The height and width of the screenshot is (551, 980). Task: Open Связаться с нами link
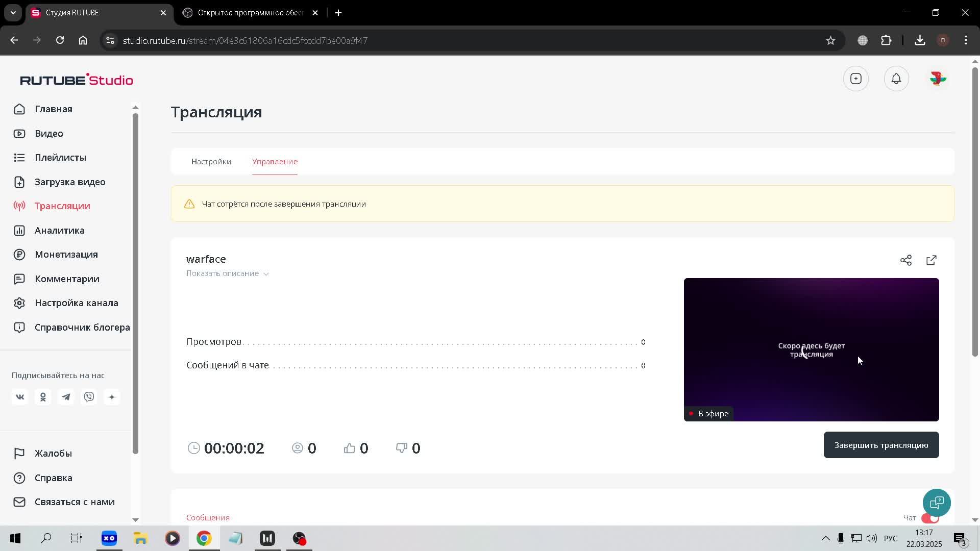click(75, 502)
